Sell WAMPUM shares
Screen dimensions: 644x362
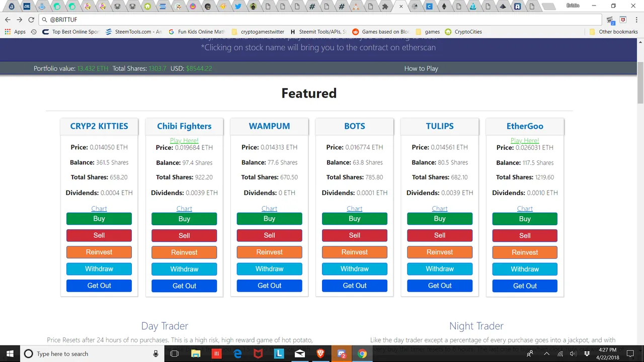[x=269, y=235]
